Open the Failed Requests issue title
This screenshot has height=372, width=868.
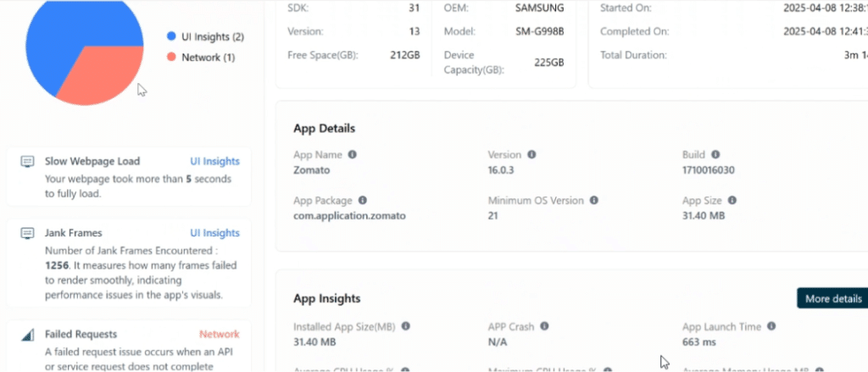coord(81,335)
